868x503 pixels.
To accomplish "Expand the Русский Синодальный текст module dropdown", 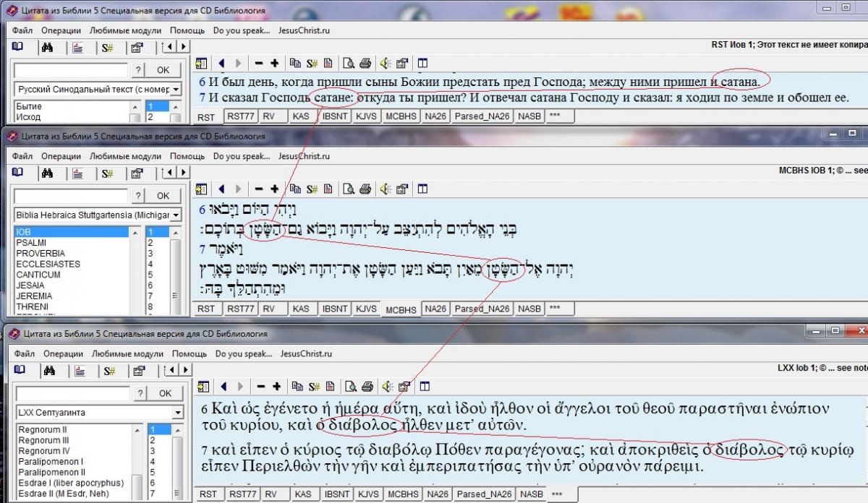I will coord(177,90).
